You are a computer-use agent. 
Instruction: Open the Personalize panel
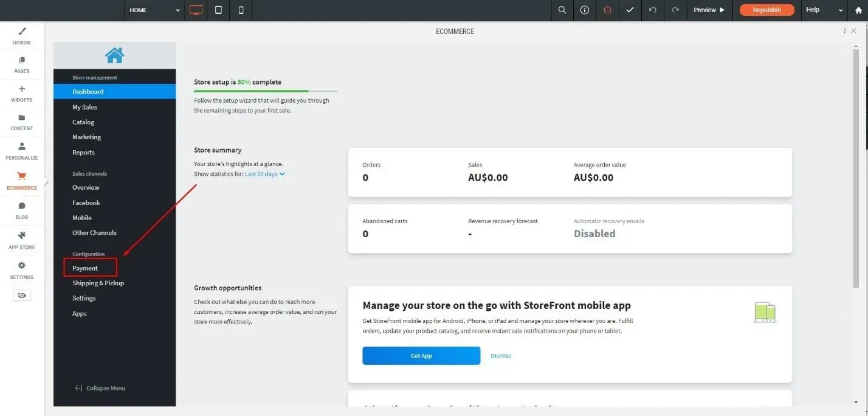(x=22, y=151)
